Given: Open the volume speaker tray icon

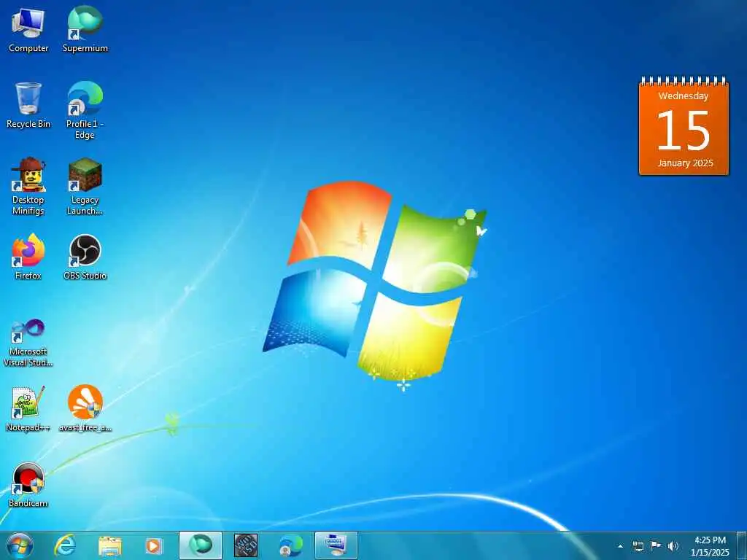Looking at the screenshot, I should pos(673,546).
